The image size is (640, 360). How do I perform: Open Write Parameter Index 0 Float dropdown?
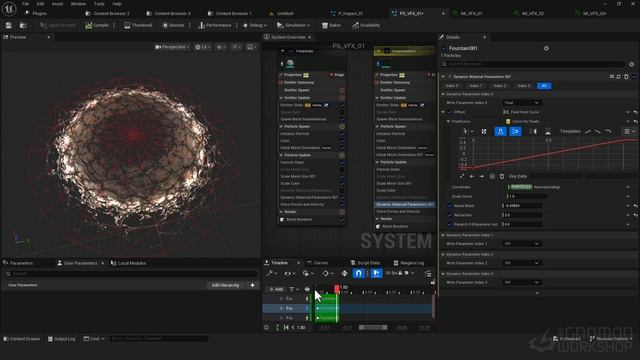pyautogui.click(x=521, y=103)
